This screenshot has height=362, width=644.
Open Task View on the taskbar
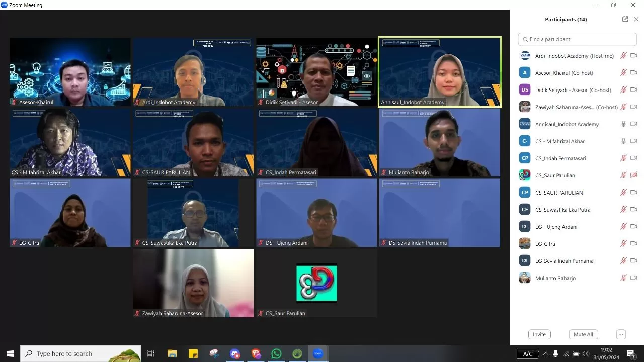tap(150, 353)
